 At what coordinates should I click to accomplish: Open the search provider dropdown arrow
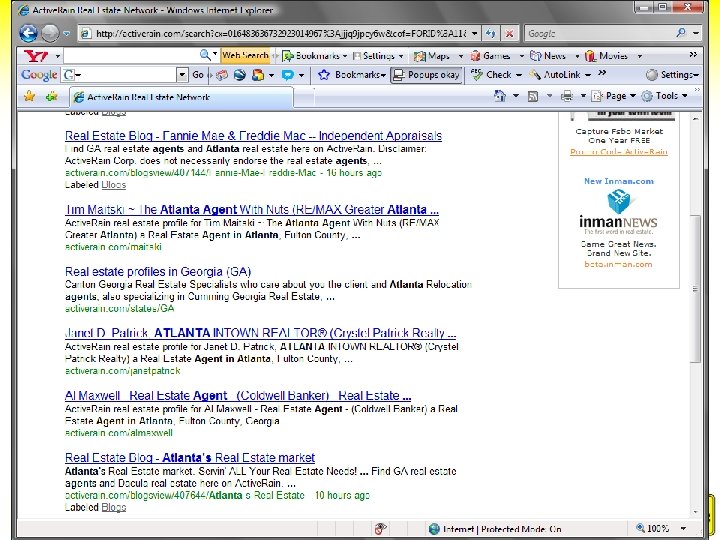pos(696,33)
